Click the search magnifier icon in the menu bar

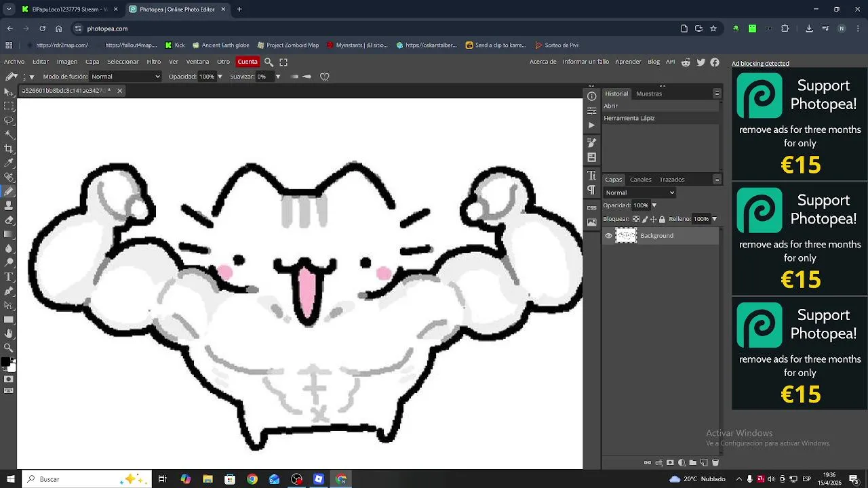click(269, 62)
